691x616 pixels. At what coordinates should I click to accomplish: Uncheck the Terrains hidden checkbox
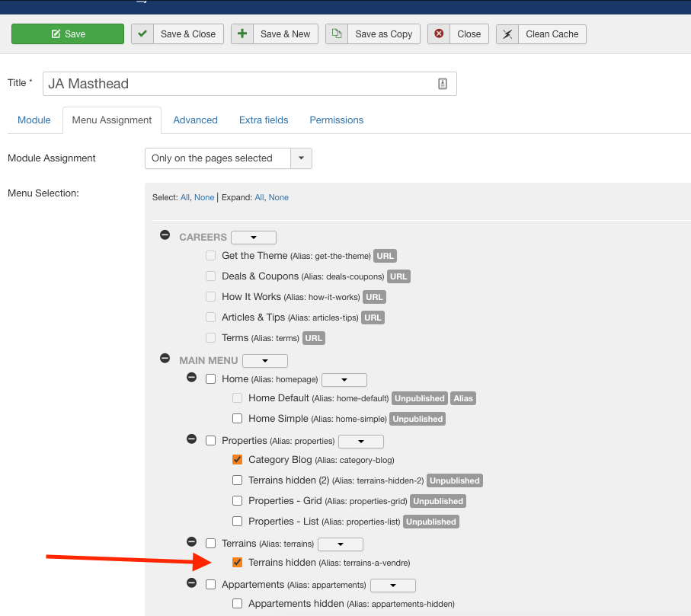coord(237,563)
